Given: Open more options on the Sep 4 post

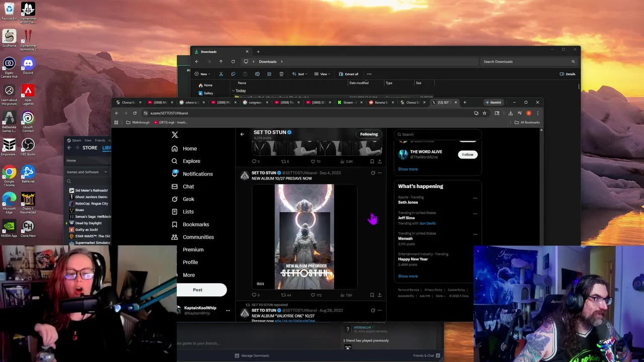Looking at the screenshot, I should point(379,173).
